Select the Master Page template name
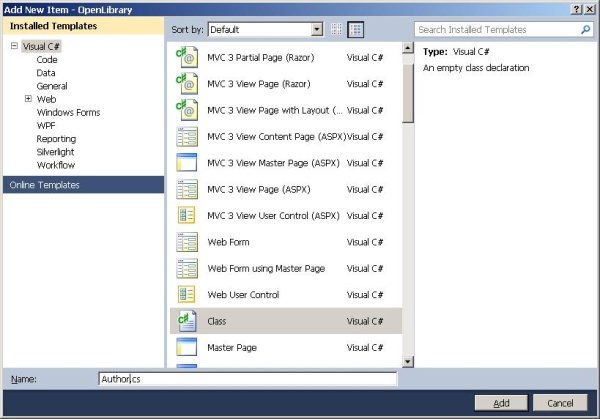This screenshot has height=419, width=600. [232, 347]
